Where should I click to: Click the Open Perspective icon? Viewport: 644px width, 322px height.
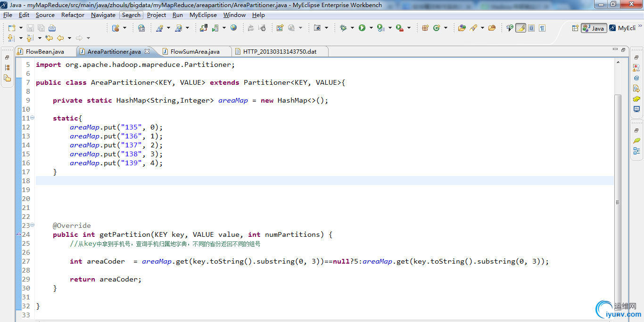click(575, 28)
